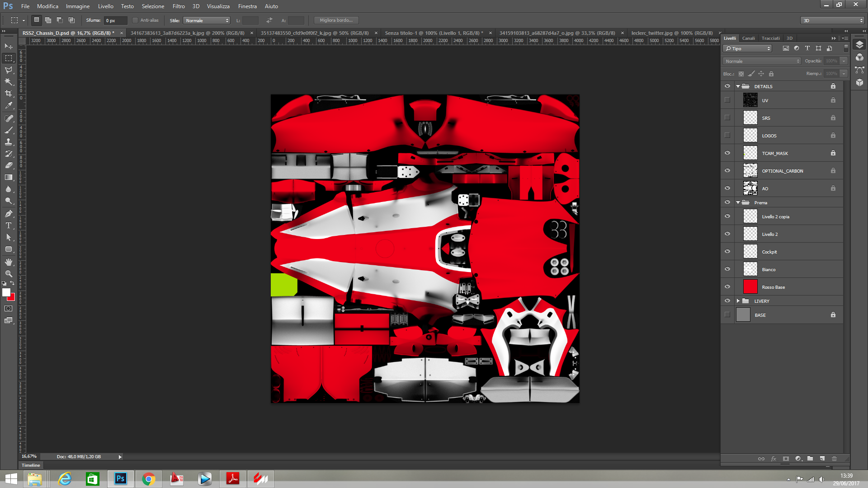Select the Polygonal Lasso tool
This screenshot has width=868, height=488.
pyautogui.click(x=9, y=70)
